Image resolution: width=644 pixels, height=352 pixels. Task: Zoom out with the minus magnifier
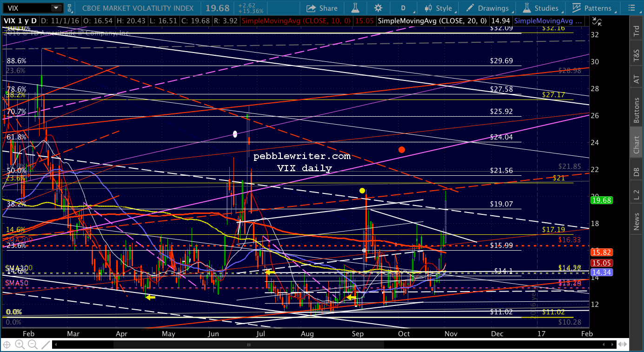click(x=32, y=345)
